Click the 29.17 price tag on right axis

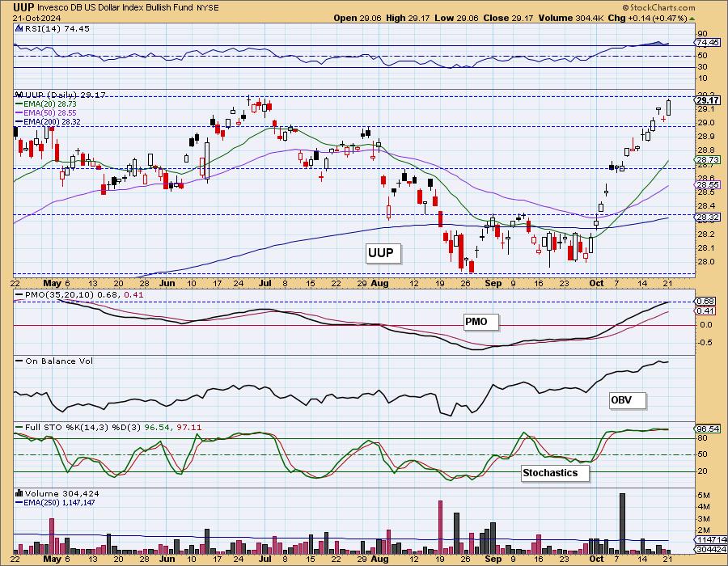pos(708,100)
